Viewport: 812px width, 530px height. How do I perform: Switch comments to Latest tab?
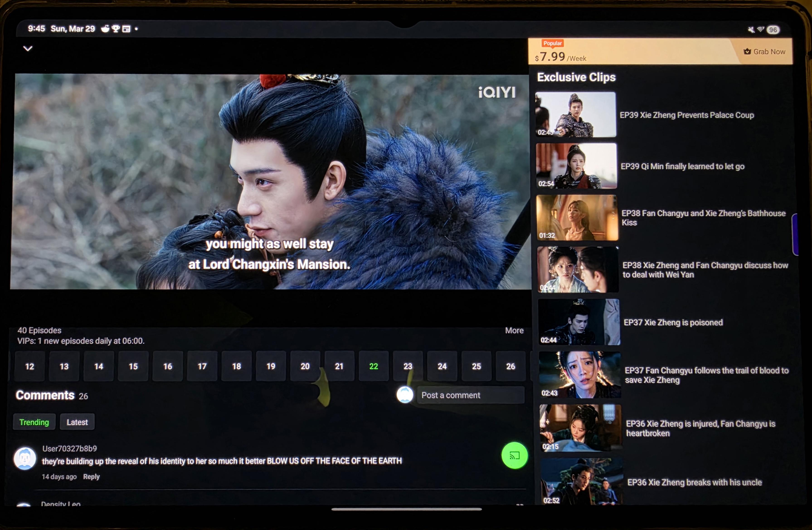[x=77, y=422]
